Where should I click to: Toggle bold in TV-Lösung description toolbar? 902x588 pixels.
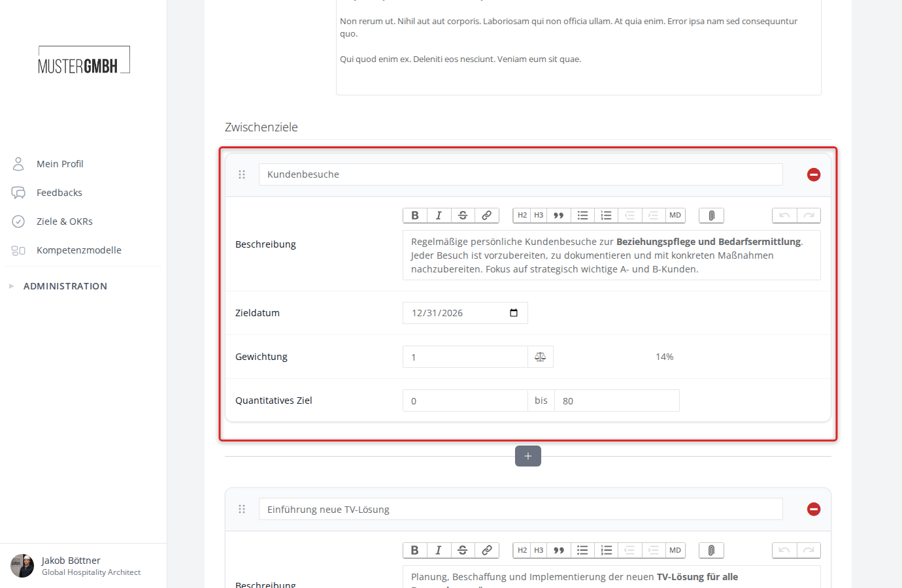415,550
